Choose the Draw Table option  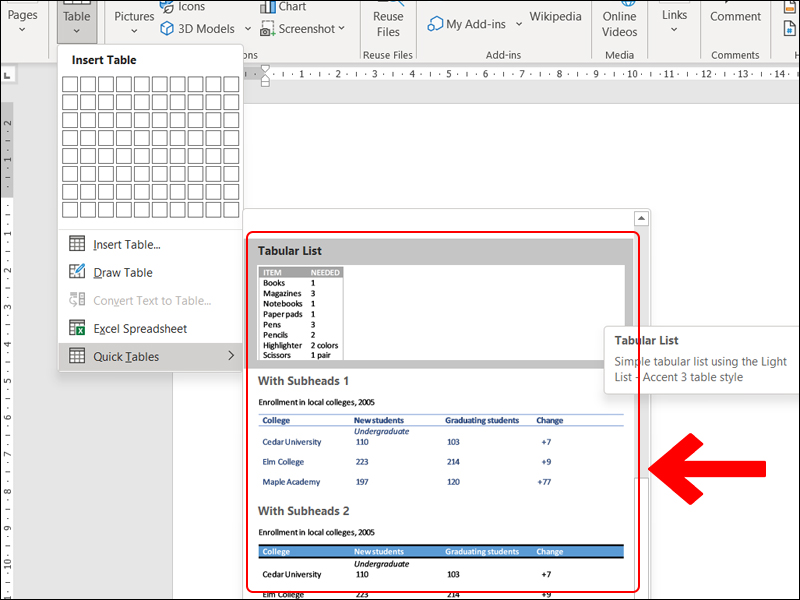point(123,272)
